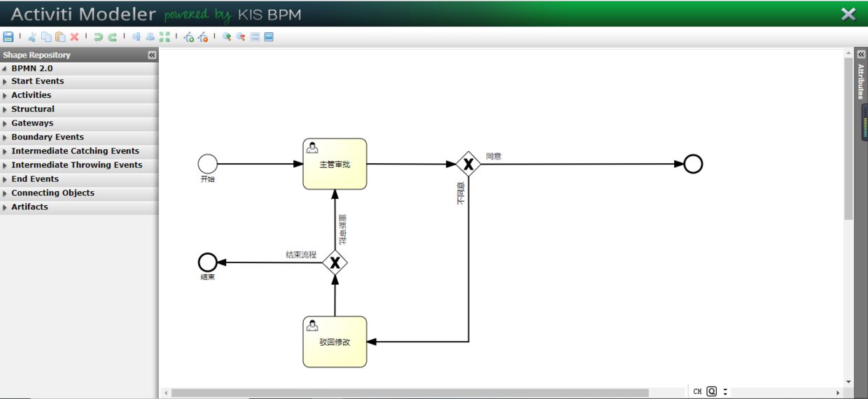This screenshot has width=868, height=399.
Task: Click the 不同意 flow label
Action: tap(461, 193)
